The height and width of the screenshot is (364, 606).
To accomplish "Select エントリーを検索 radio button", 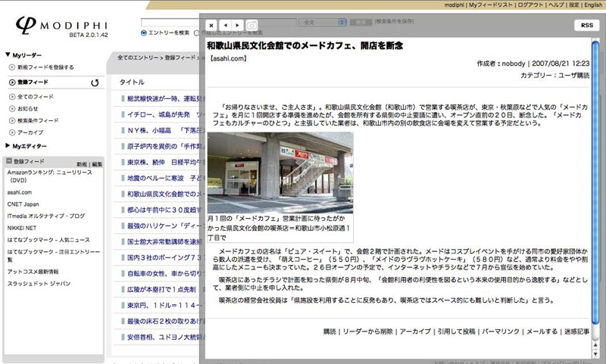I will coord(144,33).
